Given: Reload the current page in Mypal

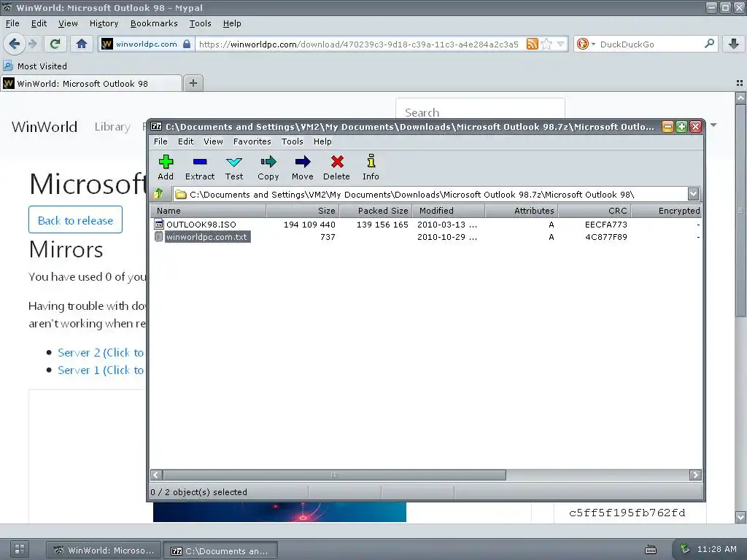Looking at the screenshot, I should coord(55,44).
